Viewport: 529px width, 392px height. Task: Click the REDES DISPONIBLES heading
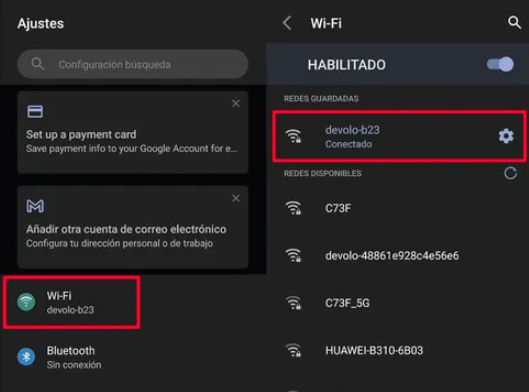click(x=323, y=173)
